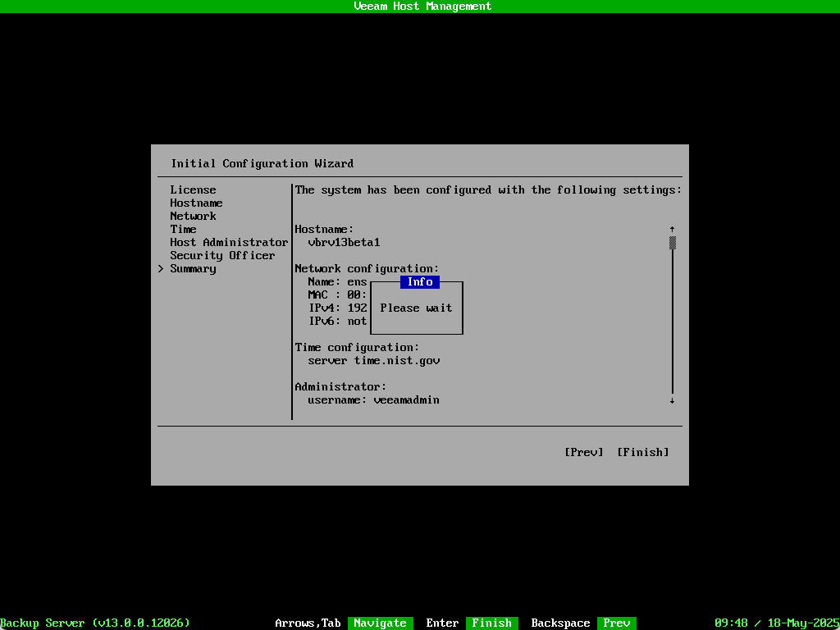
Task: Click the Veeam Host Management title bar
Action: click(420, 7)
